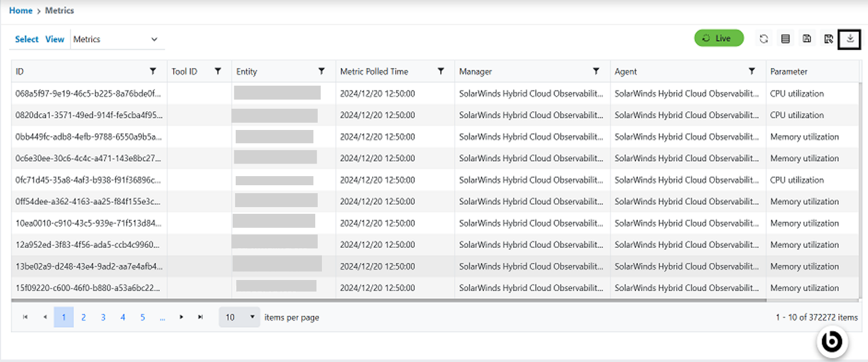Viewport: 868px width, 362px height.
Task: Download the metrics data with the export icon
Action: point(850,39)
